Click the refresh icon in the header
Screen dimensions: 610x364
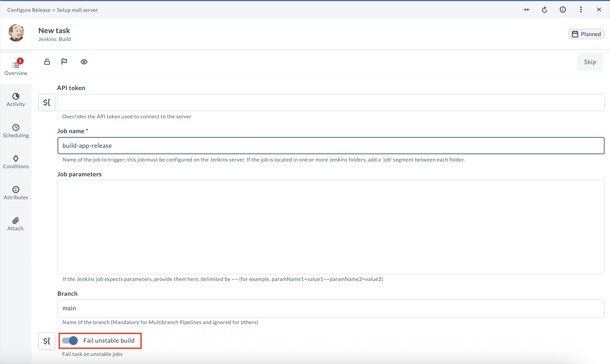[x=544, y=10]
